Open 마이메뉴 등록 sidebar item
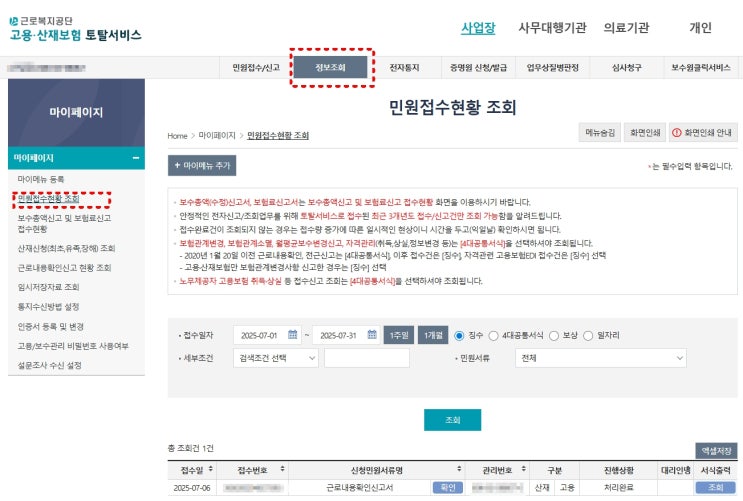The width and height of the screenshot is (743, 501). pos(41,179)
